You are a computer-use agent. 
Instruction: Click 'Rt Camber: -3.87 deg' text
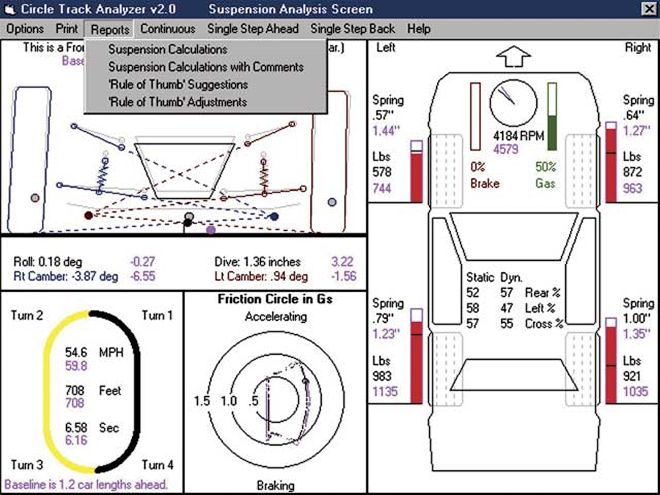click(x=66, y=277)
